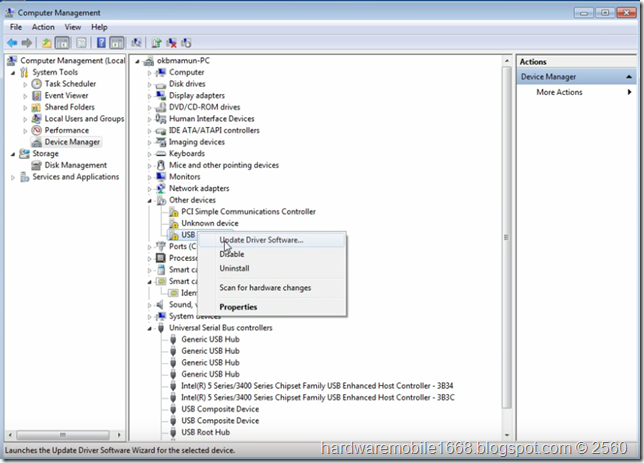Click the Unknown device warning icon
Viewport: 644px width, 463px height.
point(173,223)
